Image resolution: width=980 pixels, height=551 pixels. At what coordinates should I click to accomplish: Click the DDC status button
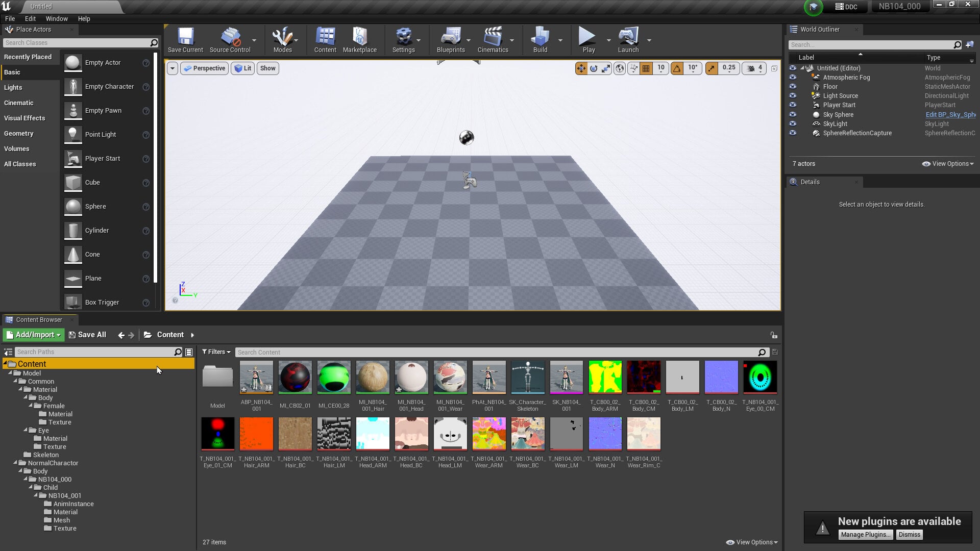click(x=846, y=7)
